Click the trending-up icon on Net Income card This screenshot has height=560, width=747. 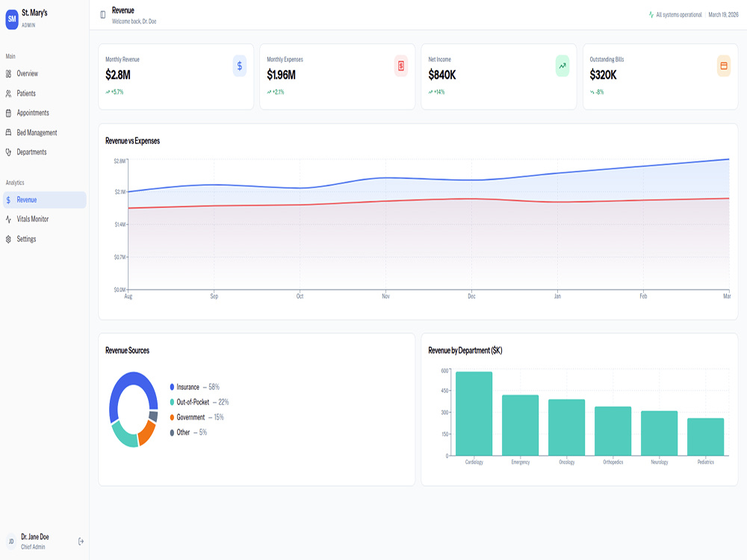[x=562, y=66]
